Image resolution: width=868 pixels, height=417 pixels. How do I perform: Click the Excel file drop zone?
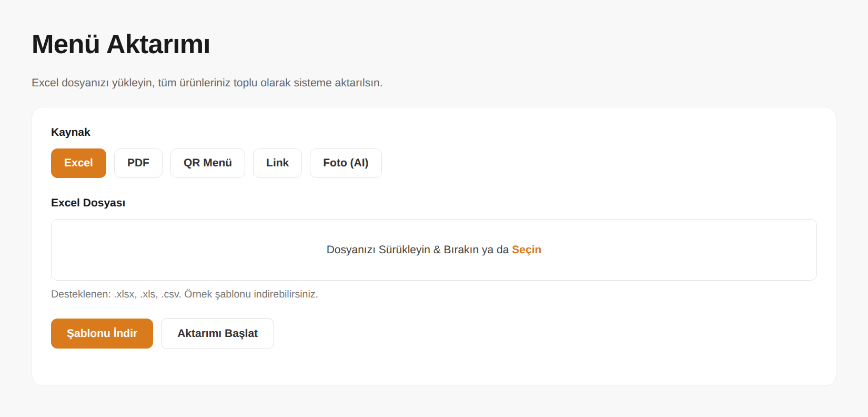[434, 250]
